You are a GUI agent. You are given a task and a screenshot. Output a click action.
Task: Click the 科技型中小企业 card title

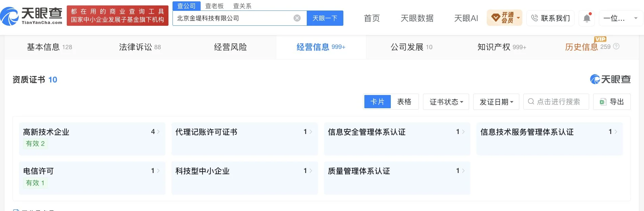coord(202,171)
